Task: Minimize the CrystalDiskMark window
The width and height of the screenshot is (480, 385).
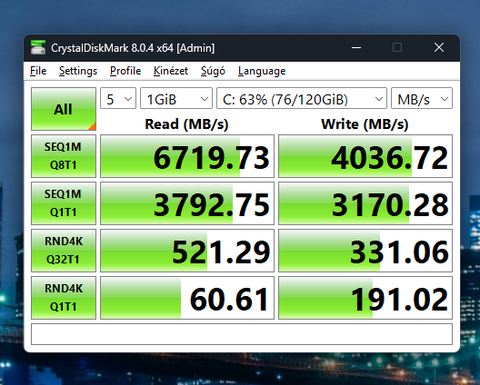Action: [356, 47]
